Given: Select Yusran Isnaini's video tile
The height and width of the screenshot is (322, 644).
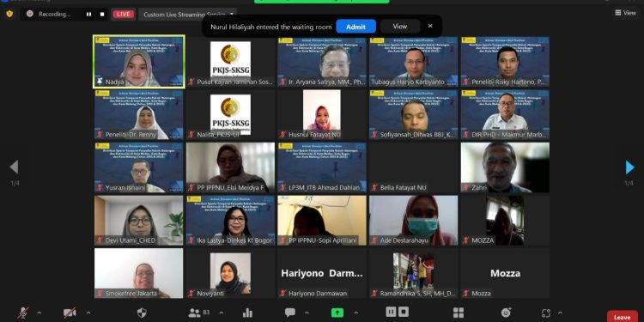Looking at the screenshot, I should [x=139, y=167].
